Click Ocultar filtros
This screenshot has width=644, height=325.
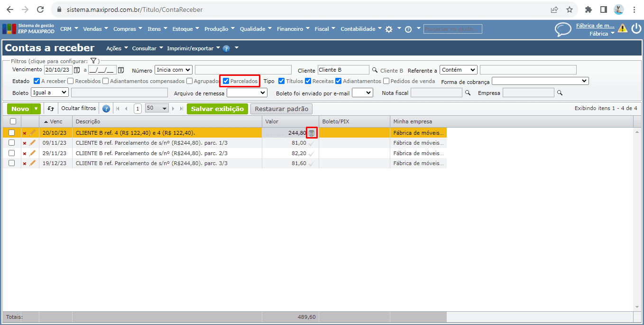point(79,109)
